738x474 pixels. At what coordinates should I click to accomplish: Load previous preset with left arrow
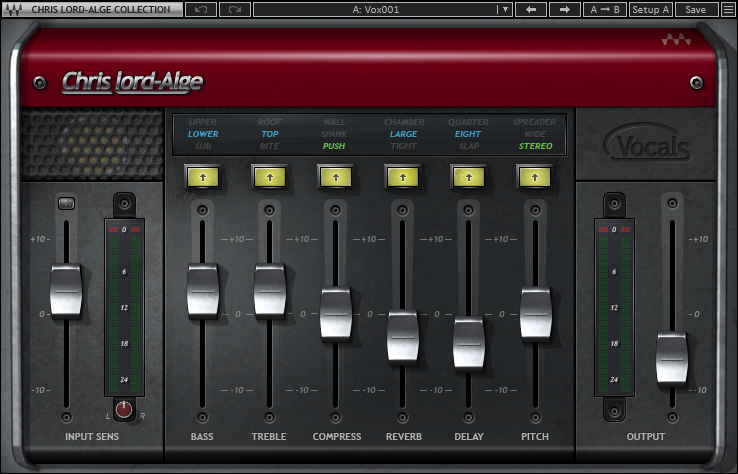coord(531,9)
